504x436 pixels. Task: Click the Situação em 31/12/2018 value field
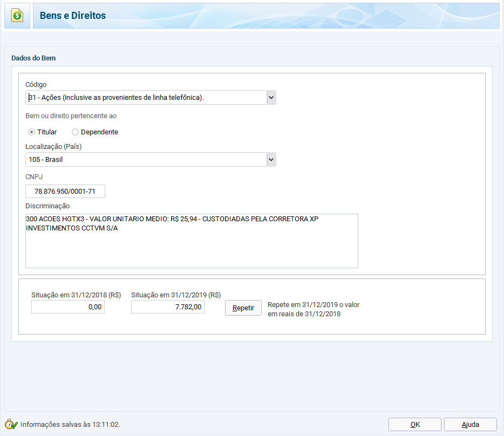point(68,307)
